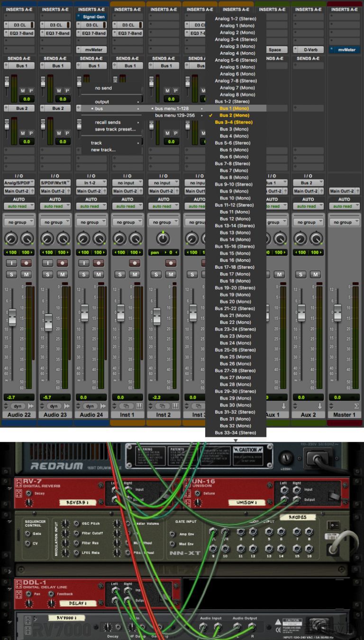Solo the Inst 2 track
364x640 pixels.
point(156,274)
